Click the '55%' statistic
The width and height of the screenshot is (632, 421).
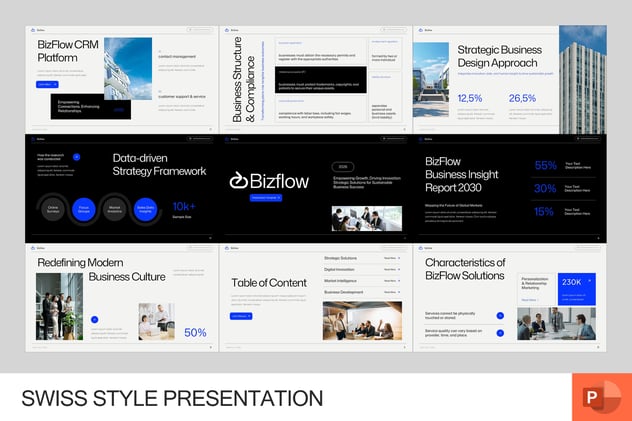pyautogui.click(x=545, y=165)
